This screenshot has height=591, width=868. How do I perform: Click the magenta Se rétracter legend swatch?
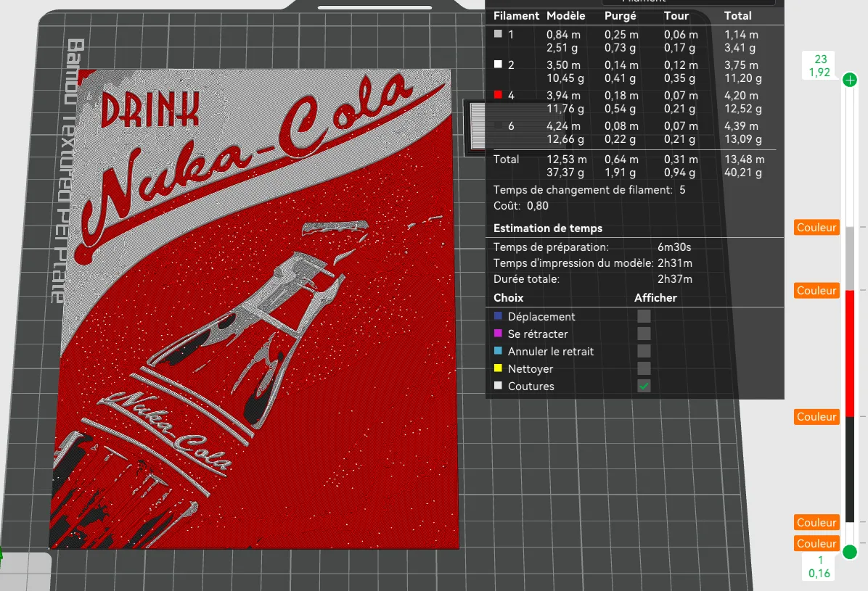coord(498,333)
